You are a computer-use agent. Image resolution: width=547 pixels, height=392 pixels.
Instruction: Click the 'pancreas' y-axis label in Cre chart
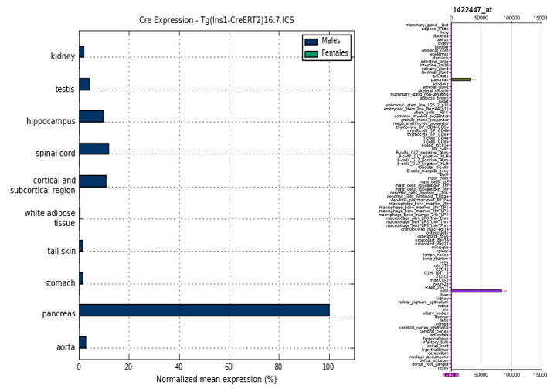pos(59,313)
